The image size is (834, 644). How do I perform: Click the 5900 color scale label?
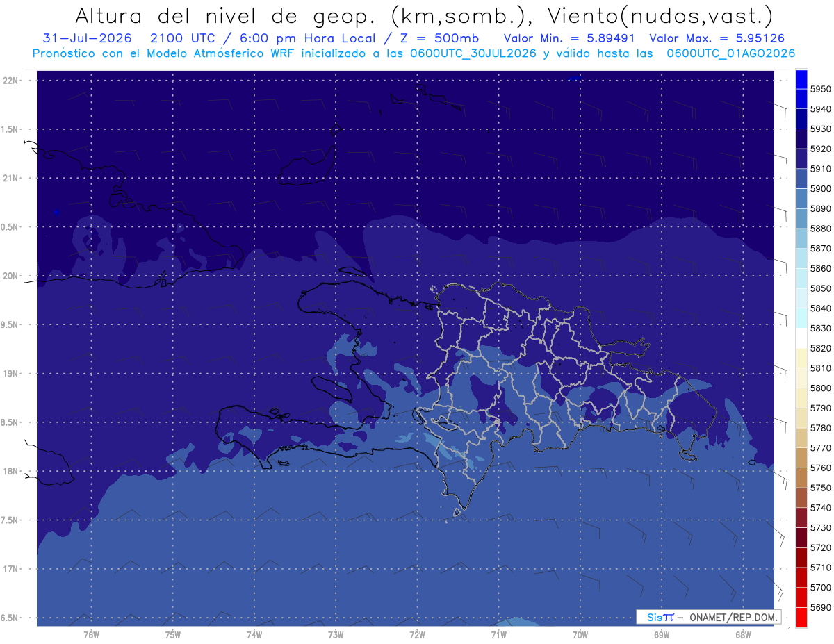(x=821, y=189)
